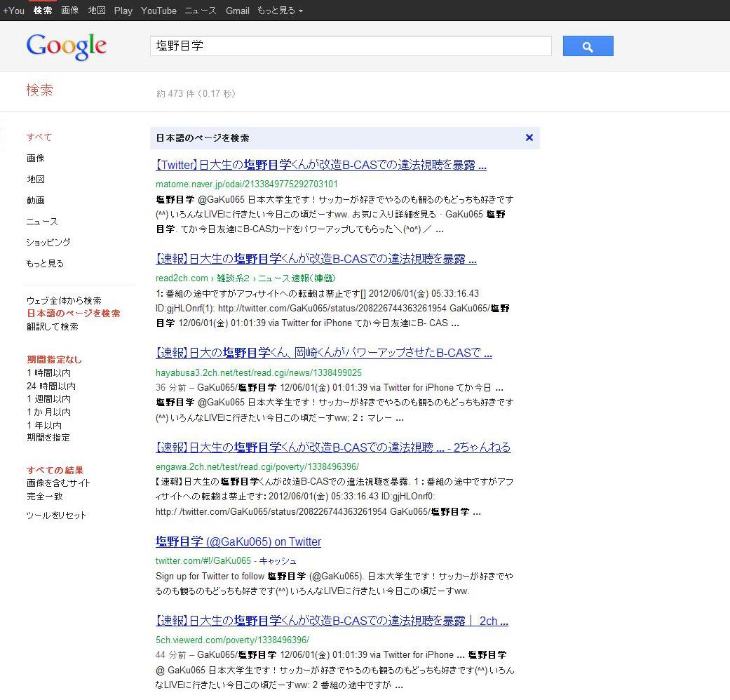This screenshot has width=730, height=700.
Task: Open 塩野目学 (@GaKu065) on Twitter result
Action: click(238, 541)
